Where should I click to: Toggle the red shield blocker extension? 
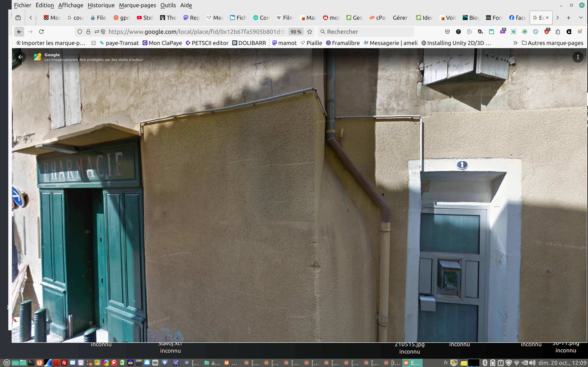pyautogui.click(x=547, y=32)
